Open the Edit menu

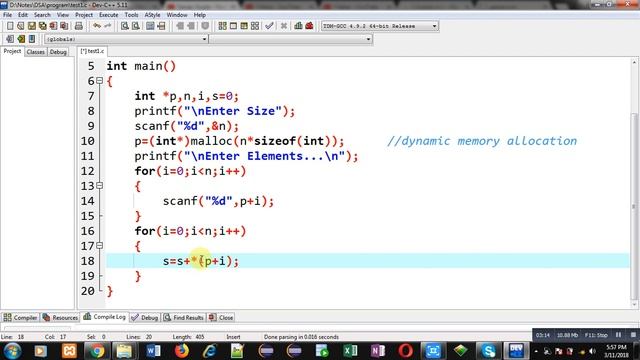(23, 15)
